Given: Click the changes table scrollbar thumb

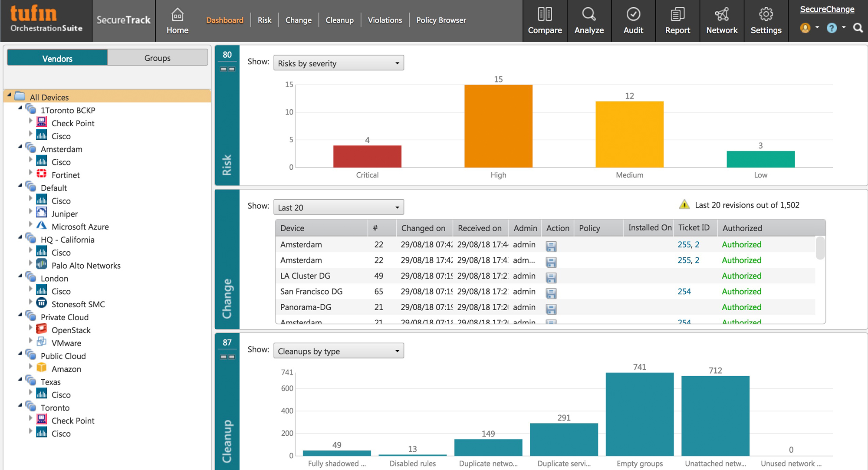Looking at the screenshot, I should 820,248.
